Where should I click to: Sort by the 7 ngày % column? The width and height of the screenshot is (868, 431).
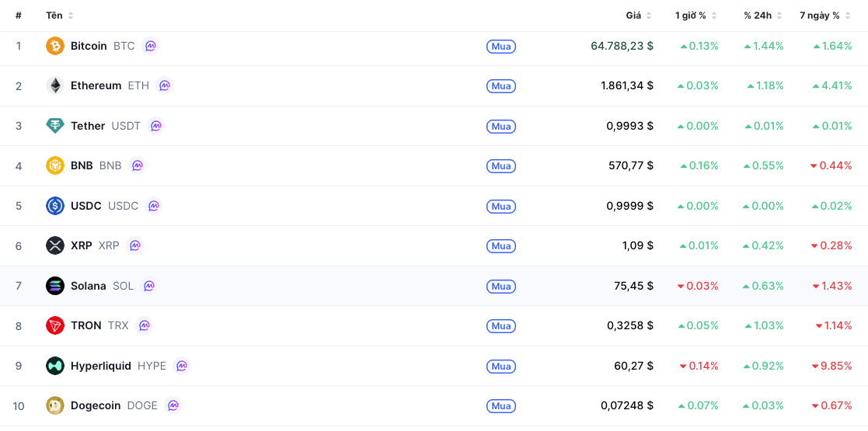coord(824,16)
